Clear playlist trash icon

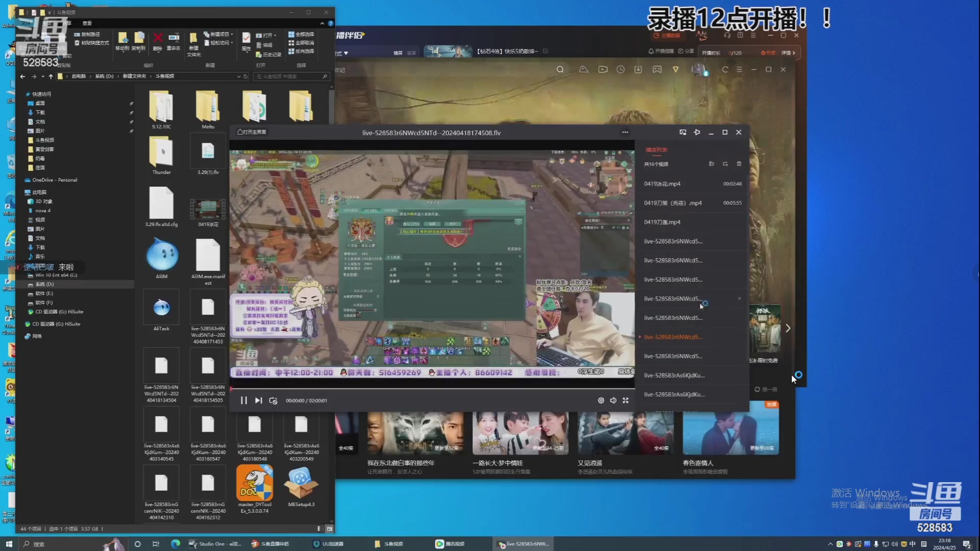click(x=739, y=164)
